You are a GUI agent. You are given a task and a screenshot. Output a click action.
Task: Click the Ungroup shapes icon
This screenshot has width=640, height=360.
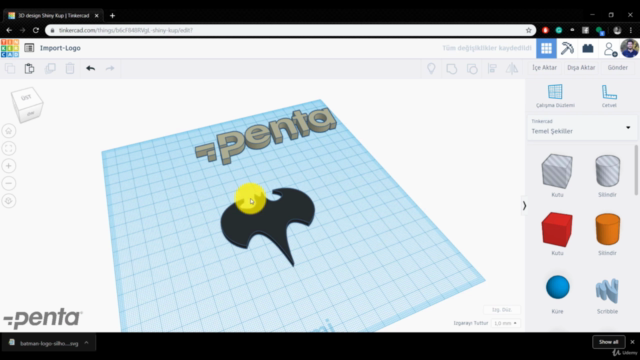[x=472, y=69]
